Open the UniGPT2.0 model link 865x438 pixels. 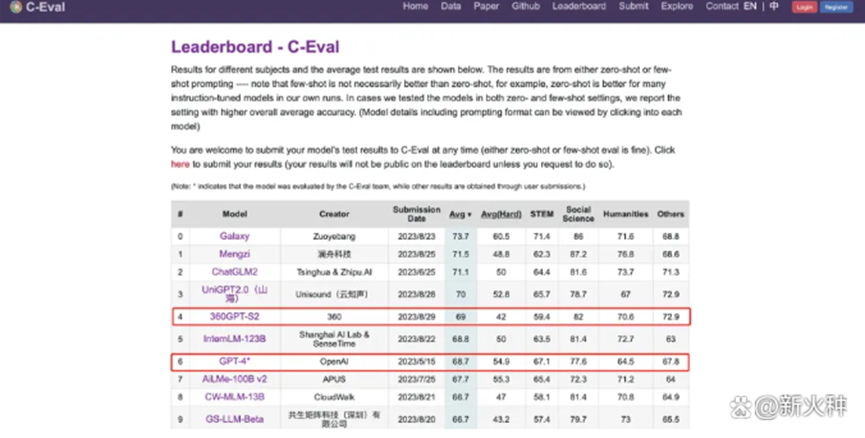pyautogui.click(x=234, y=294)
